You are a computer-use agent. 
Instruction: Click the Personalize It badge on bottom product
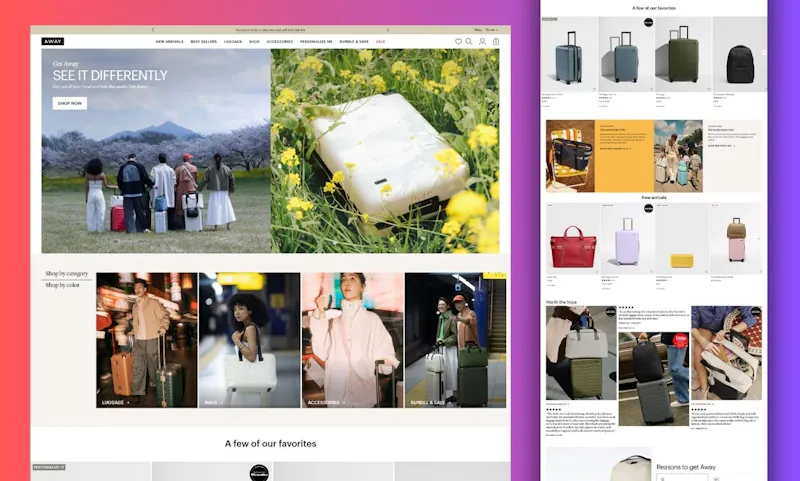click(49, 467)
